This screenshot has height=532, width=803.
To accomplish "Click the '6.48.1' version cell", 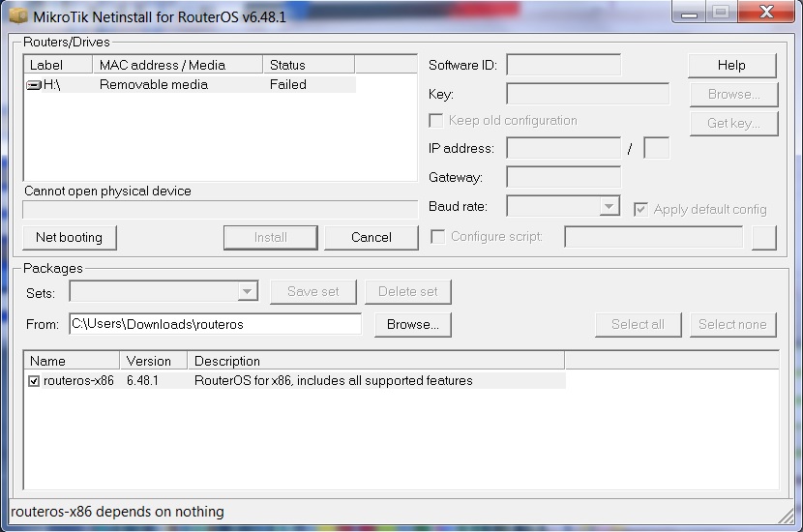I will coord(142,380).
